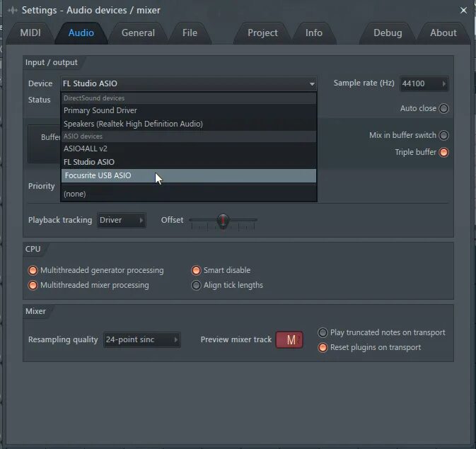Open the Audio tab

pos(81,33)
